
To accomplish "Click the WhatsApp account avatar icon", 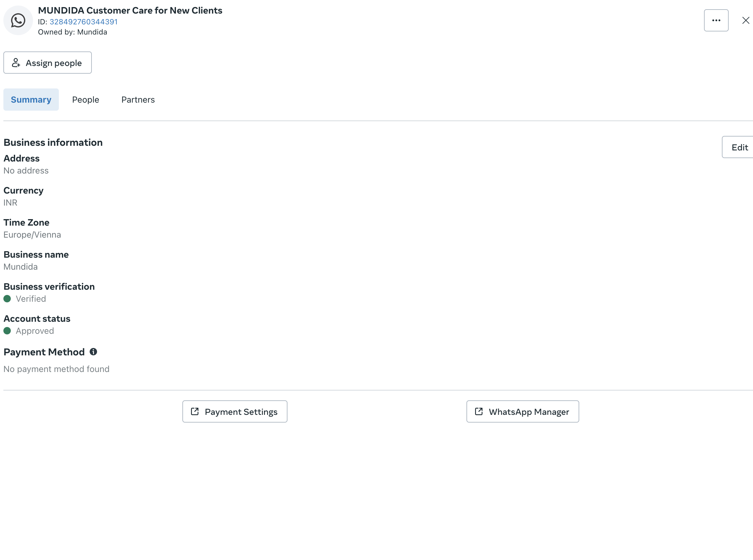I will click(x=18, y=20).
